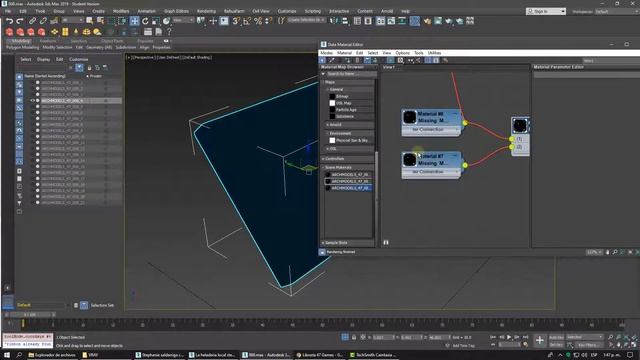
Task: Click the Set Key large plus button
Action: (540, 340)
